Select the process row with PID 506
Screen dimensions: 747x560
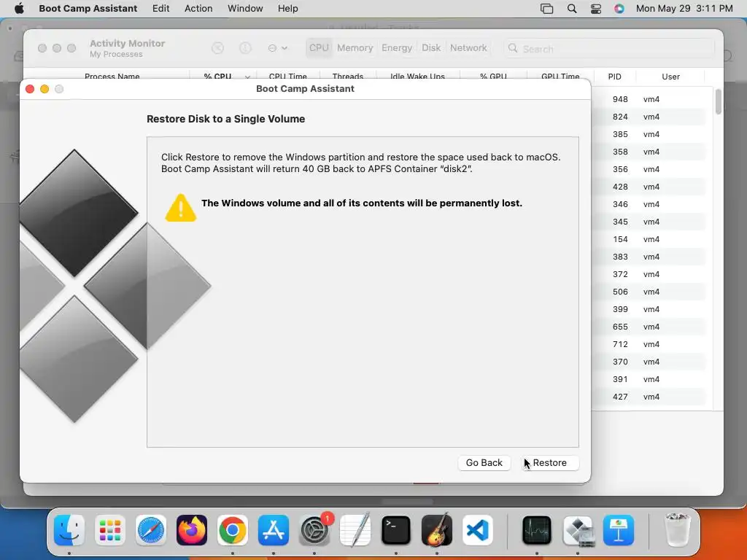coord(648,292)
